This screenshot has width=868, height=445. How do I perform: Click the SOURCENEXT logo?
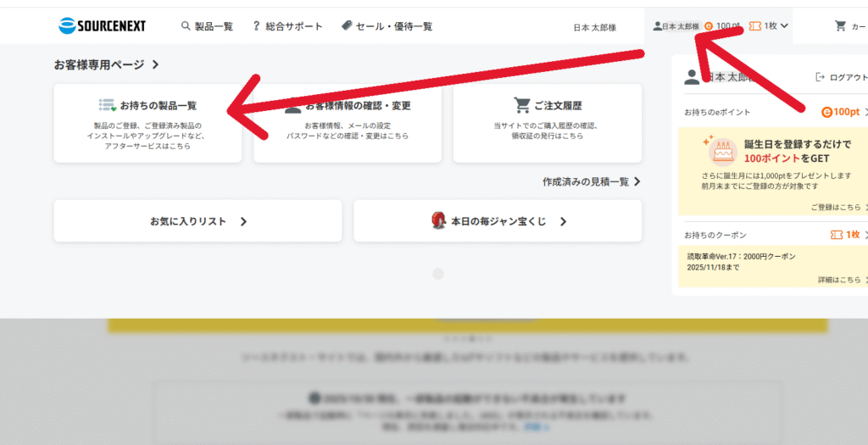pyautogui.click(x=103, y=26)
